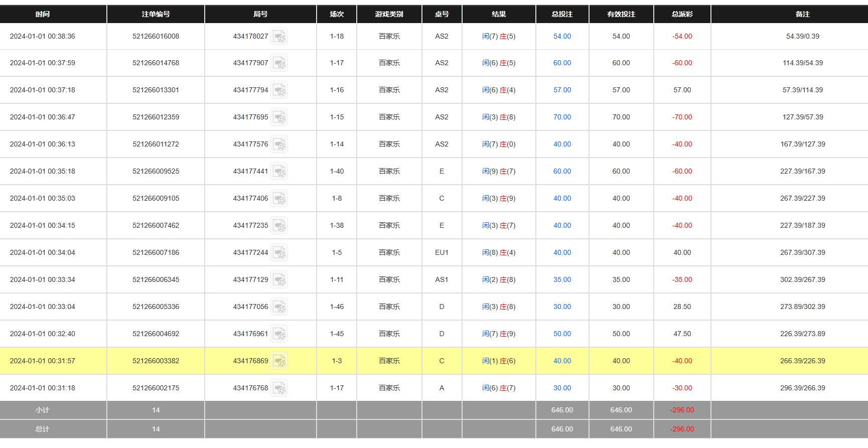Click the 局号 column header
Image resolution: width=868 pixels, height=448 pixels.
click(x=260, y=14)
